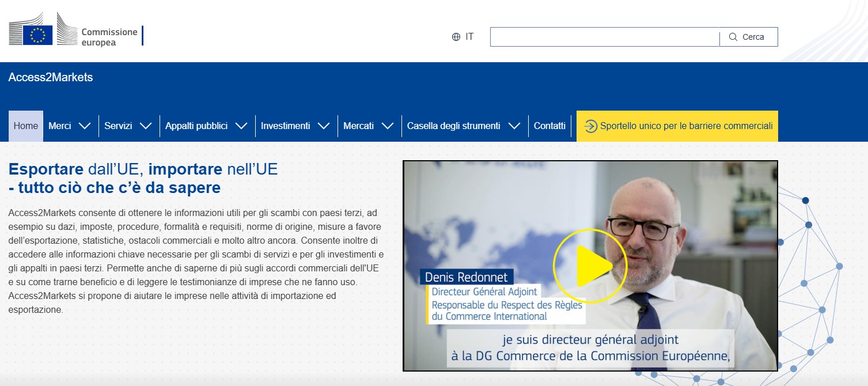Click the Merci menu label
Viewport: 868px width, 386px height.
(x=60, y=126)
